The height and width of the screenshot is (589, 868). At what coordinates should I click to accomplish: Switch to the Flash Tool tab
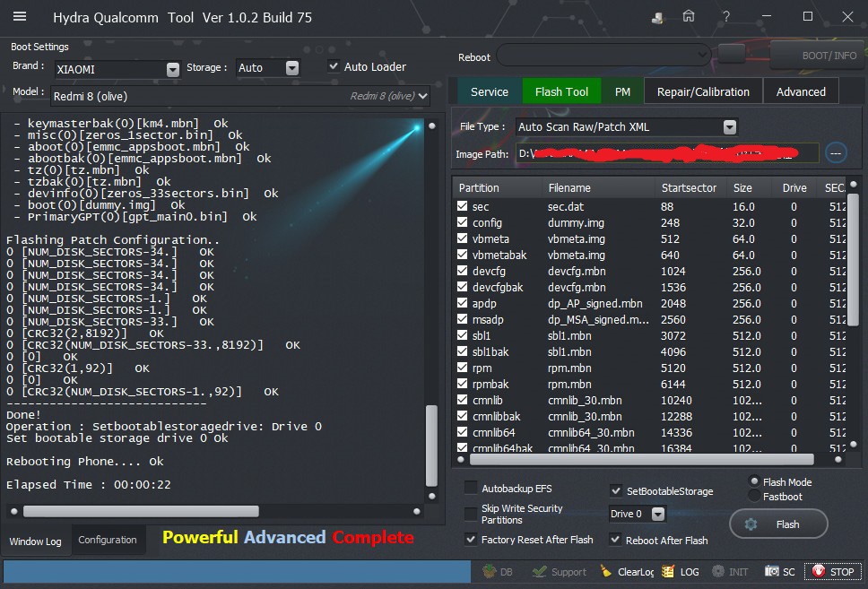click(x=561, y=92)
